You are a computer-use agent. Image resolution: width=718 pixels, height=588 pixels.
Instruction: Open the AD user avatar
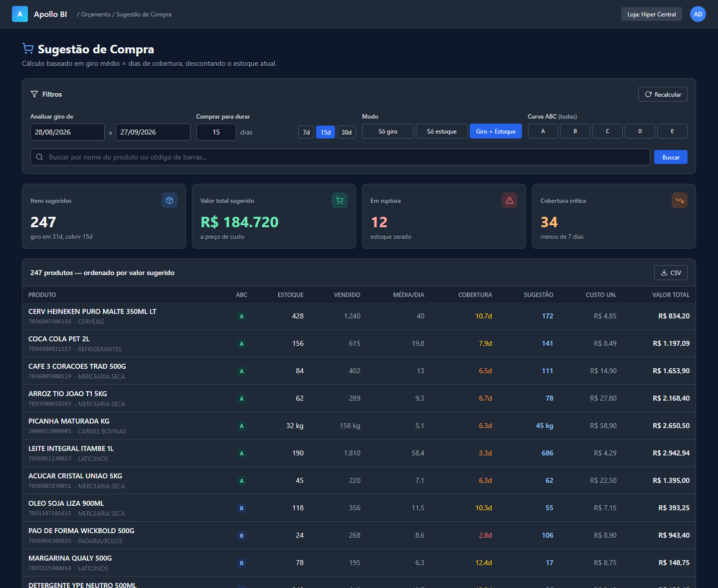(698, 14)
